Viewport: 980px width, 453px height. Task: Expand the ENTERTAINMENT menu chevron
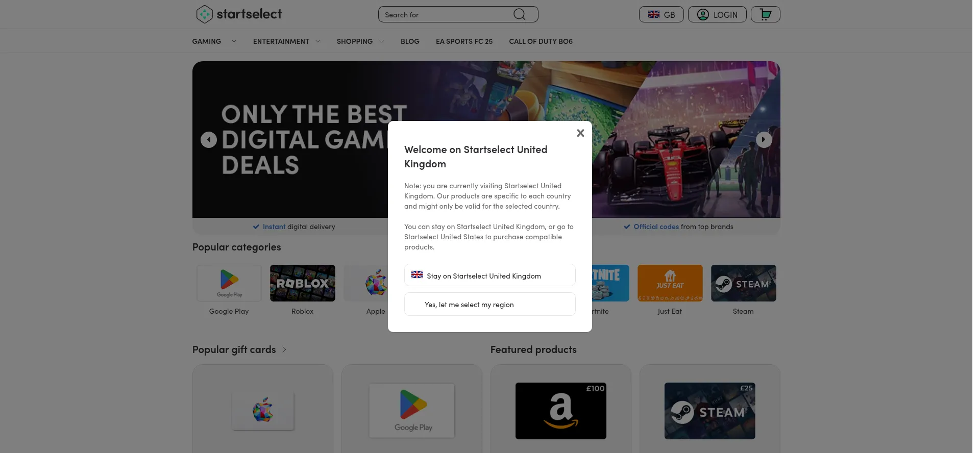click(317, 41)
